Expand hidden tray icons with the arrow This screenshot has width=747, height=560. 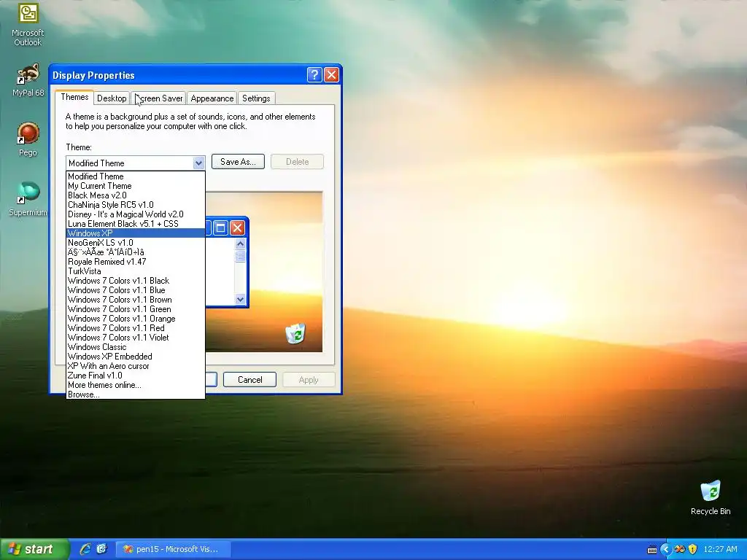pos(665,550)
